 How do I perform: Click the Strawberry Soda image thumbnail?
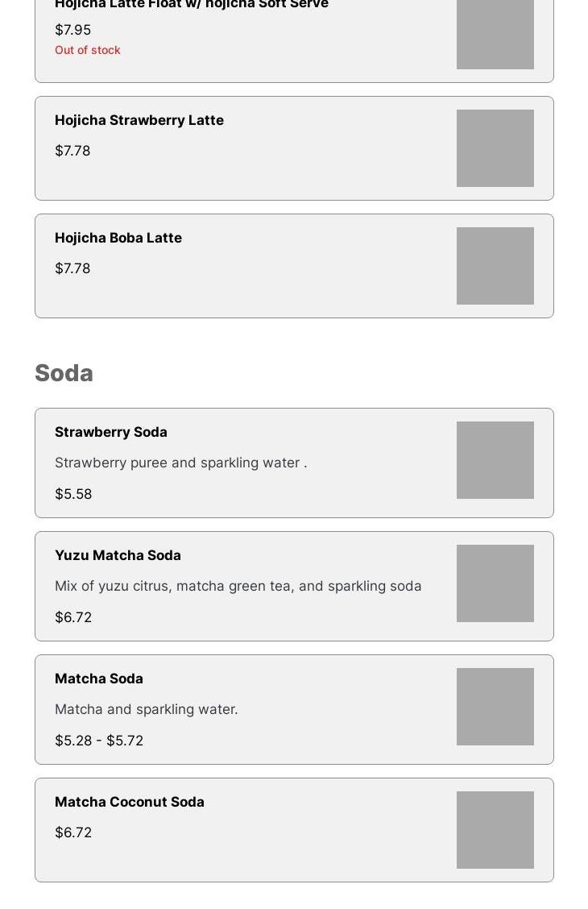[x=495, y=460]
